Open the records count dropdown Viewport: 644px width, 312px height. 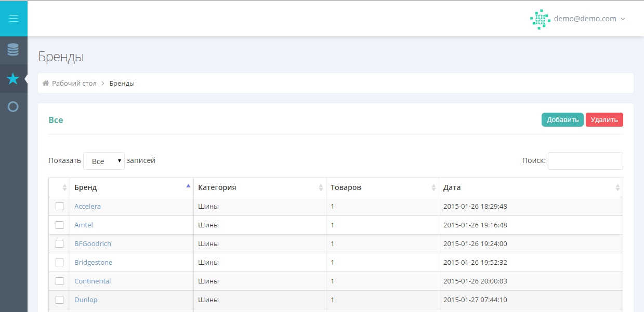tap(104, 161)
